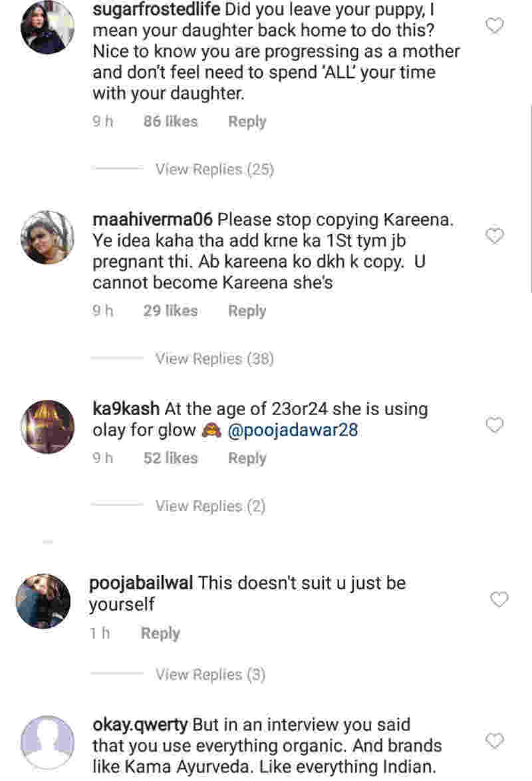Reply to poojabailwal's comment

(160, 633)
